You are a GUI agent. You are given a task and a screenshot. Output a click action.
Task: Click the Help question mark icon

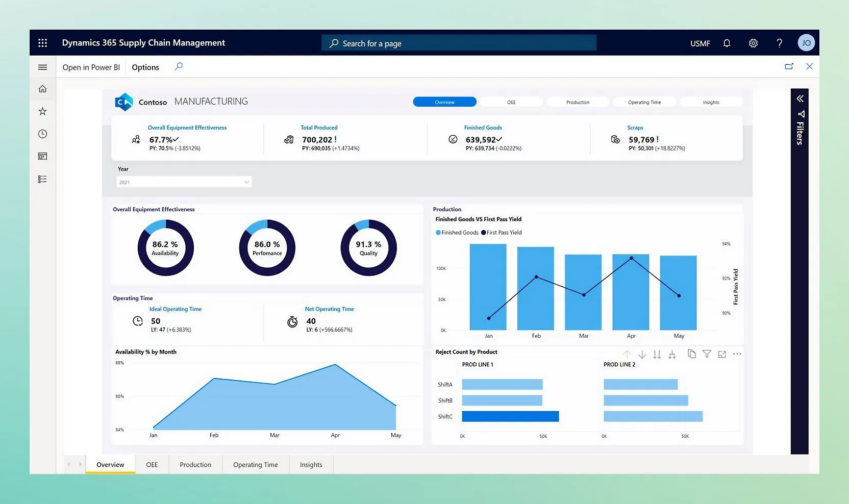(779, 43)
